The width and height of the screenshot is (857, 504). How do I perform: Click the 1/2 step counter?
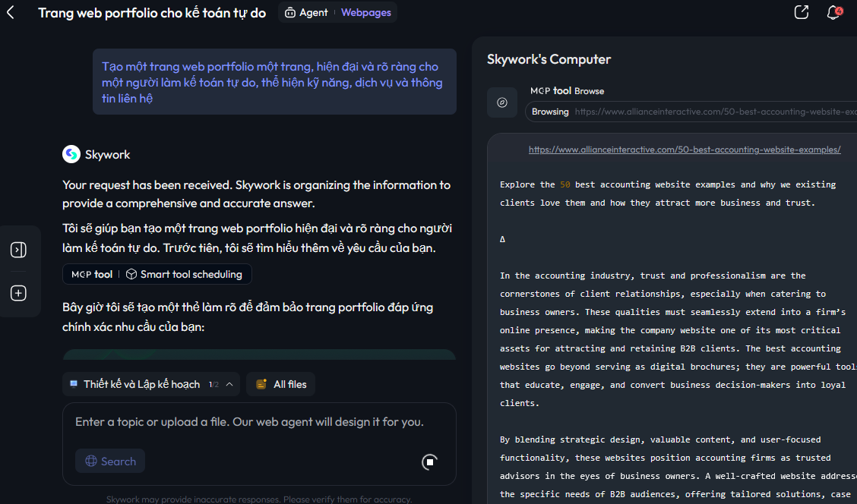click(213, 384)
